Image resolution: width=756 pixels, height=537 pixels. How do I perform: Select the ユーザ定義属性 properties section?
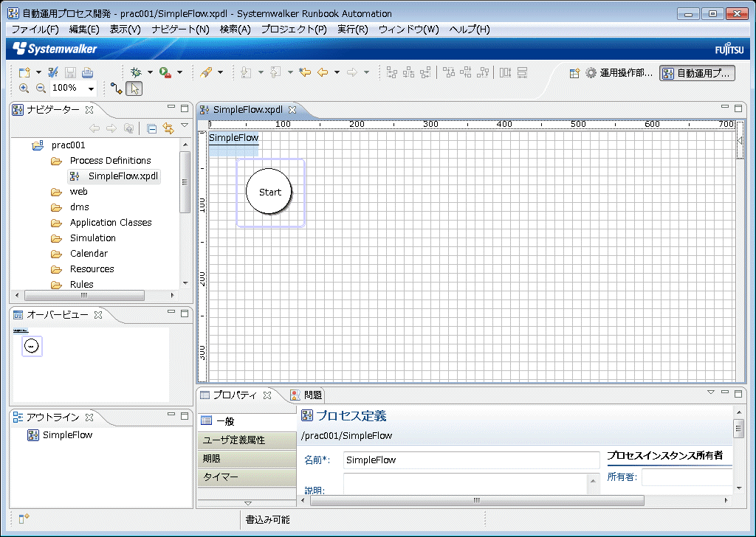click(x=247, y=440)
